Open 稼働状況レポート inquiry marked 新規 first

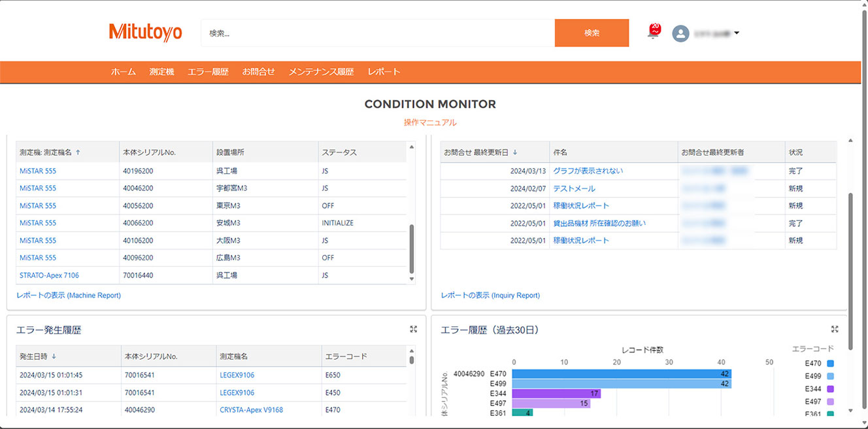pos(581,205)
